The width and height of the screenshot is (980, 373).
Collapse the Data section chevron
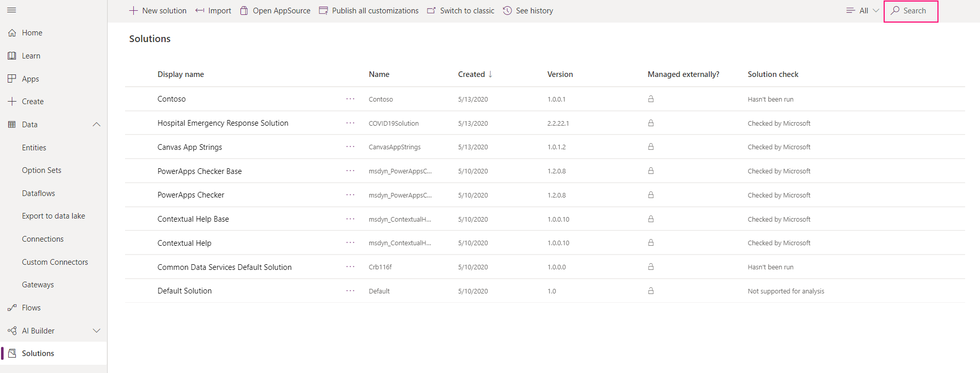tap(96, 125)
